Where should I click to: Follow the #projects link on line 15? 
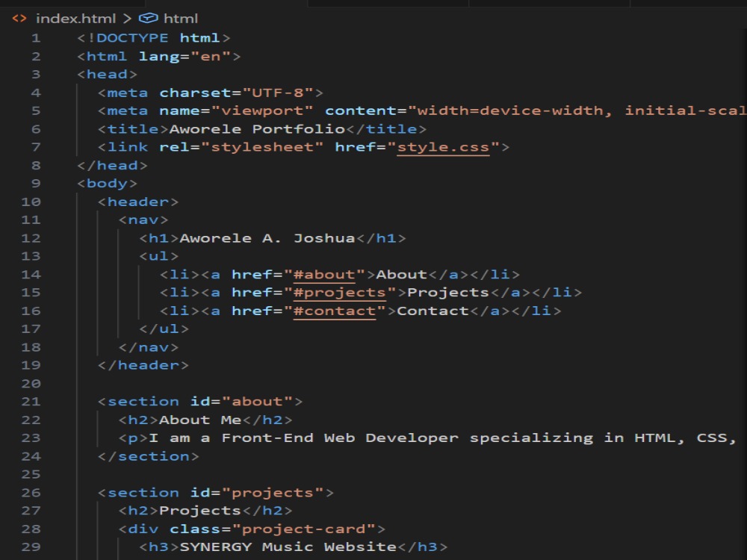coord(340,293)
